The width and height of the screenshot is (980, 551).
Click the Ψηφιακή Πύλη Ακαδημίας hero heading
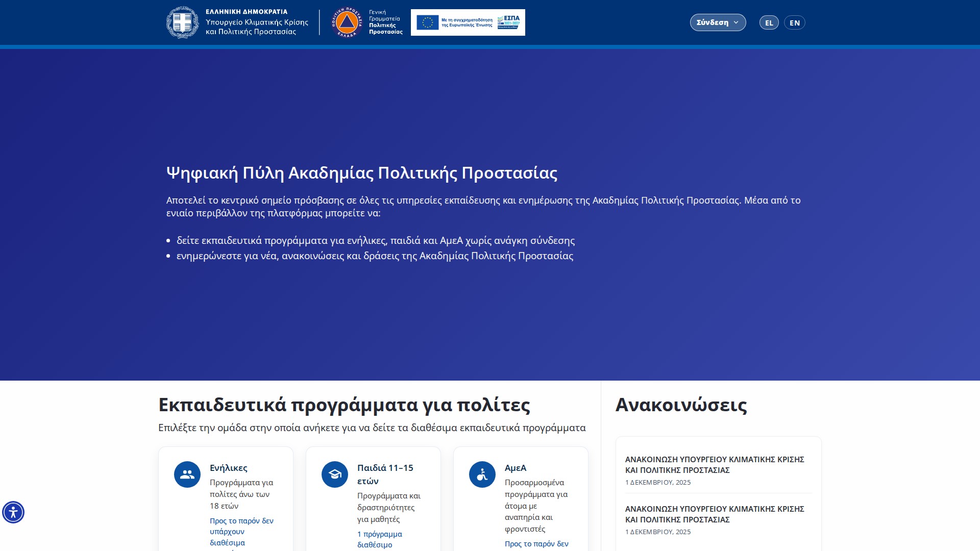[361, 173]
